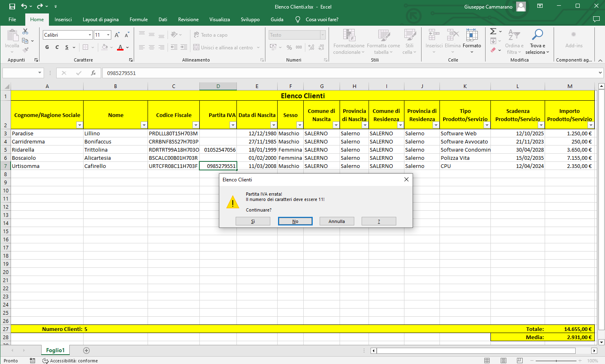The image size is (605, 364).
Task: Click No in the Elenco Clienti dialog
Action: click(295, 221)
